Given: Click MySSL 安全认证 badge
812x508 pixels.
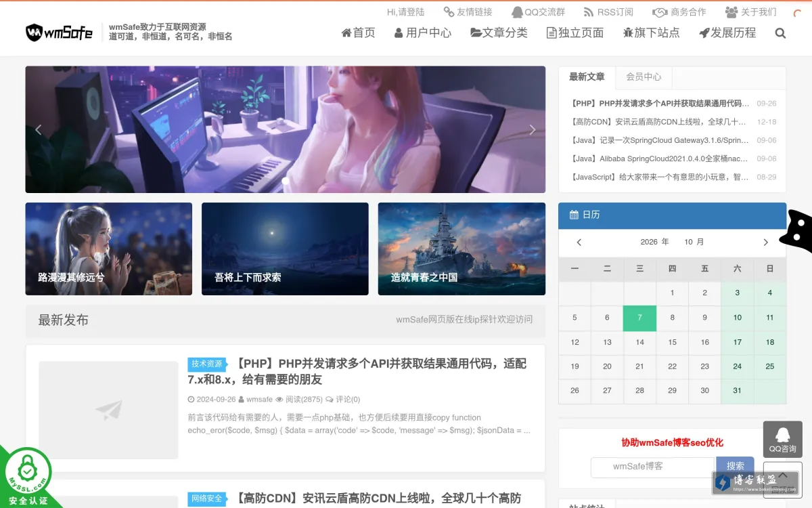Looking at the screenshot, I should pyautogui.click(x=26, y=478).
